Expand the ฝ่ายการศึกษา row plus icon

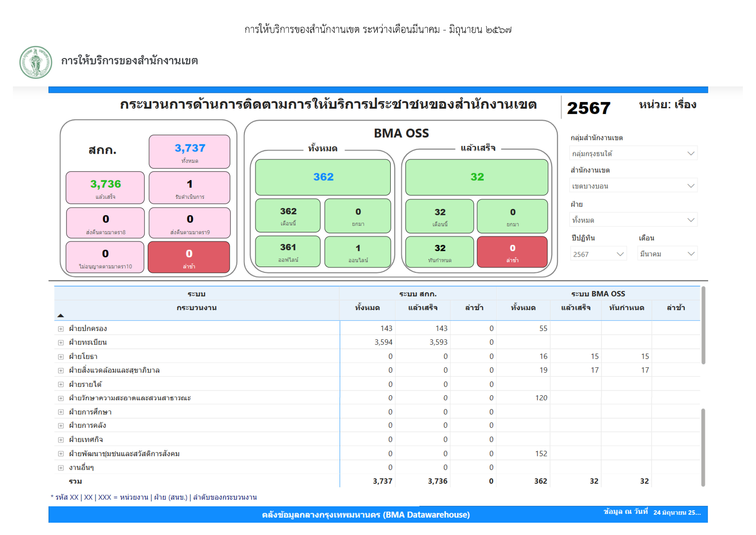click(x=61, y=412)
